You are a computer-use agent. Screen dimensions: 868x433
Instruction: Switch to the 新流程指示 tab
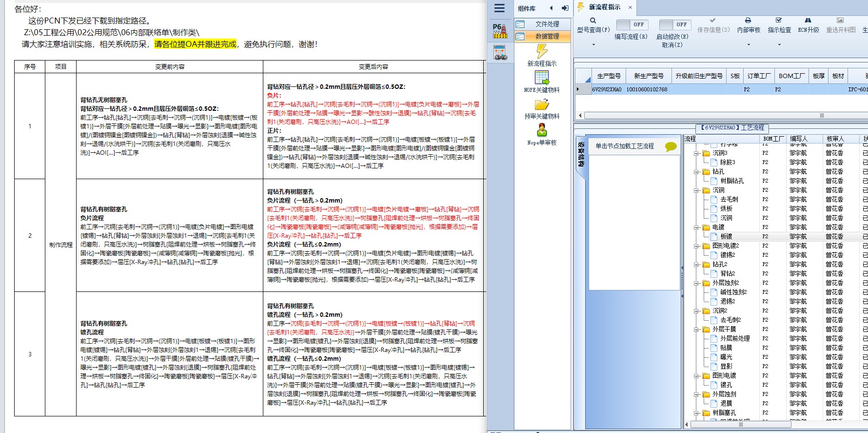(x=604, y=7)
